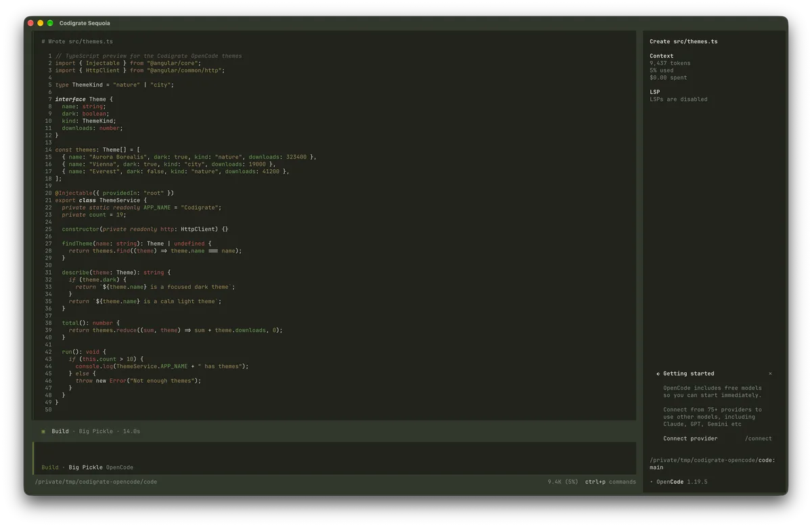The width and height of the screenshot is (812, 527).
Task: Click the Build agent label under prompt
Action: [x=50, y=467]
